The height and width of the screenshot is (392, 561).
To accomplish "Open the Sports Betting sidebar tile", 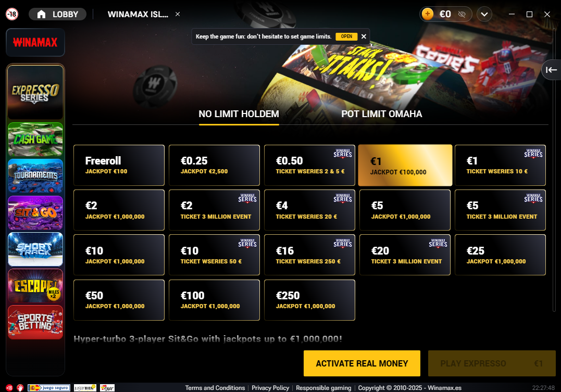I will point(35,322).
